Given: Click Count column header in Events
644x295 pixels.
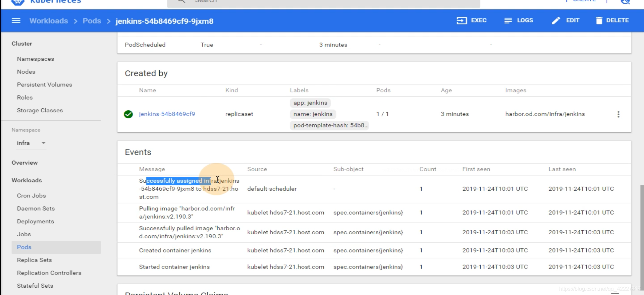Looking at the screenshot, I should click(x=428, y=169).
